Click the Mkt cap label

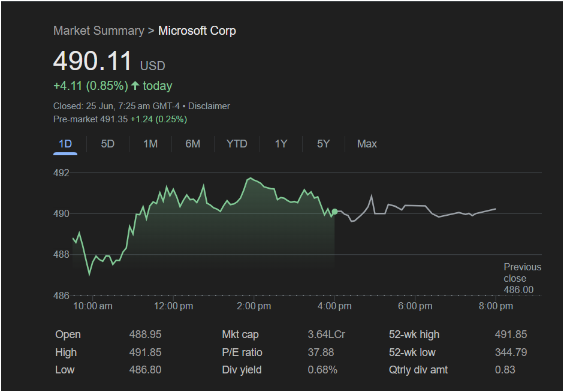[240, 334]
